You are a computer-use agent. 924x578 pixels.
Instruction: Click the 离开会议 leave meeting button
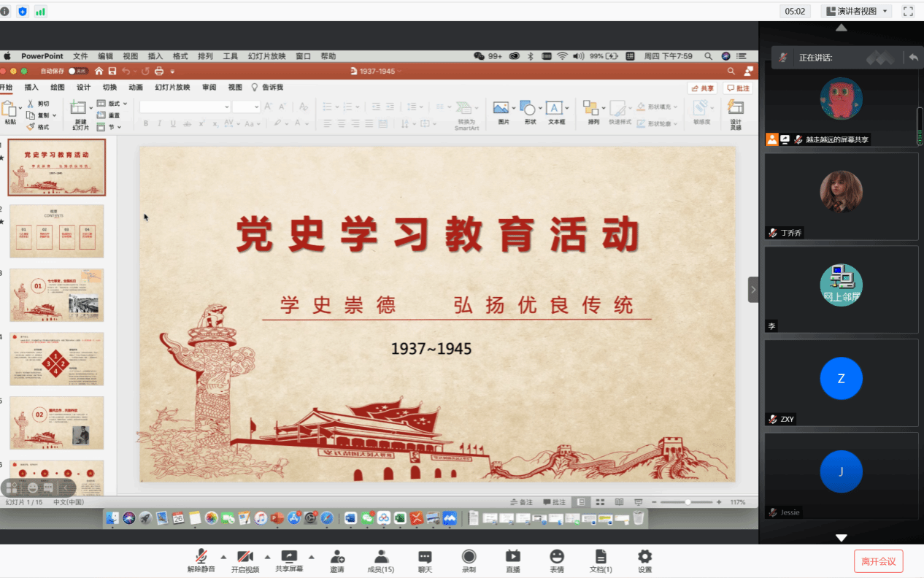coord(878,561)
